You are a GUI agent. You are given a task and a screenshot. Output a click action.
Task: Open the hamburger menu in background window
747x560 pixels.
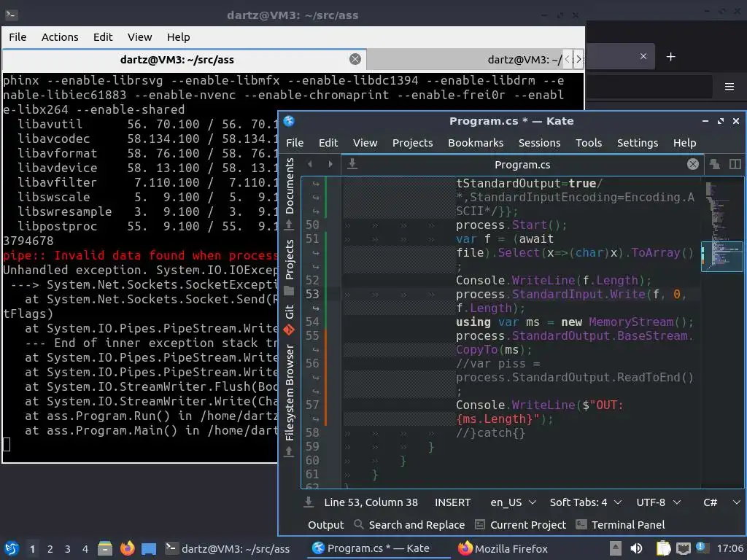tap(729, 87)
